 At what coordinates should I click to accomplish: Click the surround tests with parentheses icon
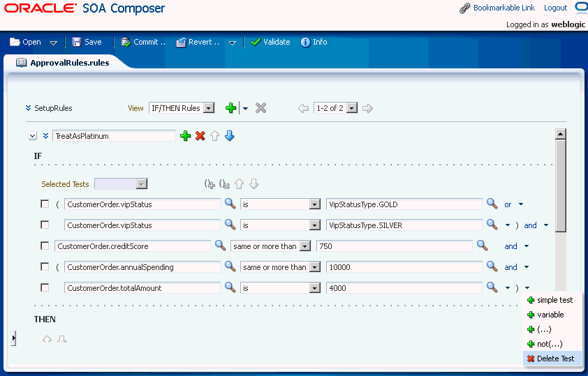click(x=210, y=184)
